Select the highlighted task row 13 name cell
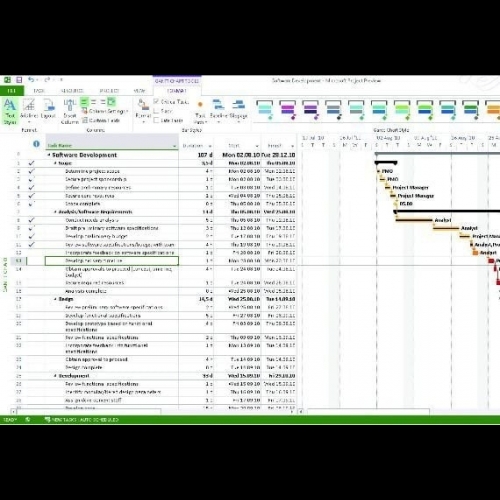This screenshot has width=500, height=500. pos(112,261)
